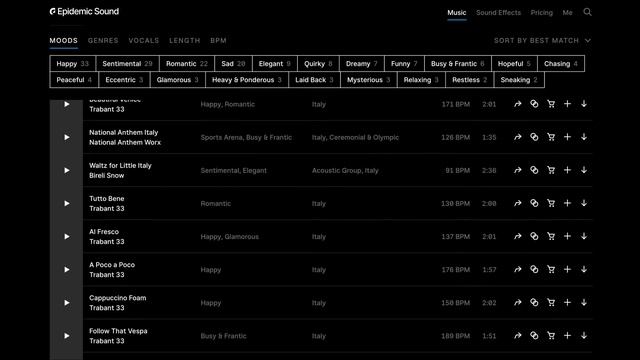Share the Al Fresco track
Viewport: 640px width, 360px height.
[x=518, y=236]
